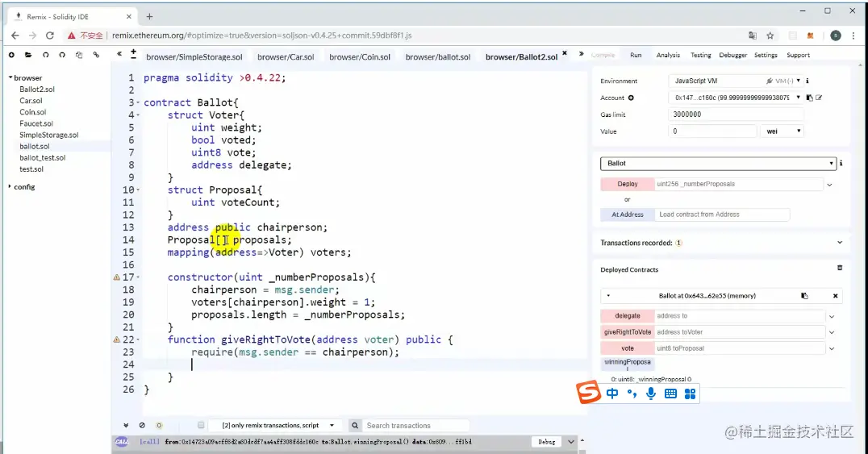Open the Environment JavaScript VM dropdown

(736, 81)
